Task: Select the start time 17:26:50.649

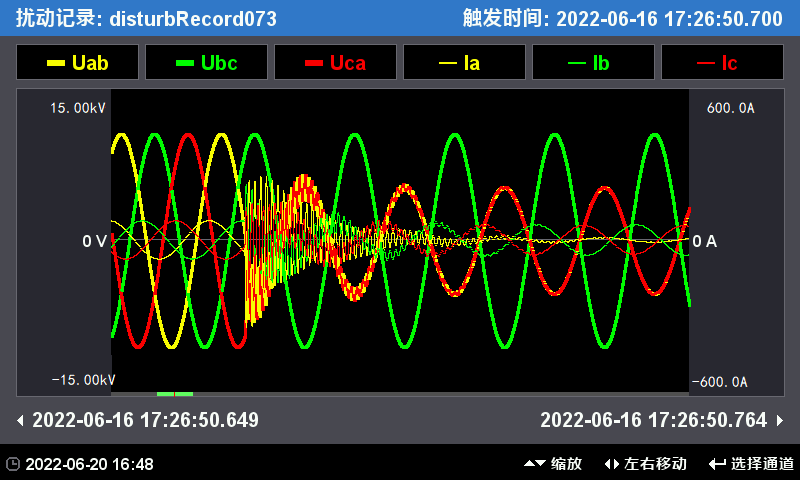Action: (x=145, y=420)
